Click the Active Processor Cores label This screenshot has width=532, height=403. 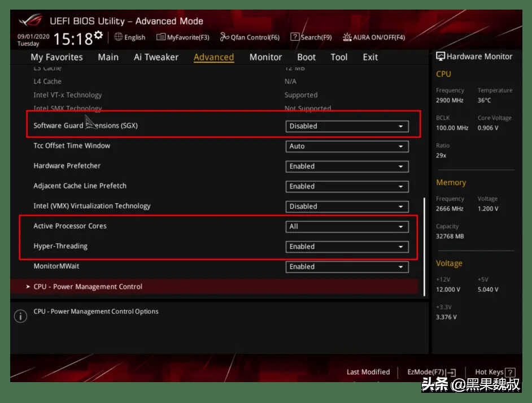click(x=70, y=226)
